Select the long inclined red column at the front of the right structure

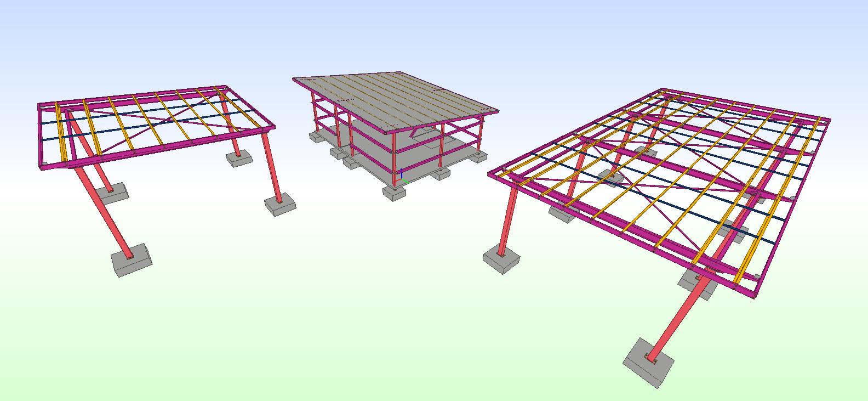pyautogui.click(x=679, y=315)
